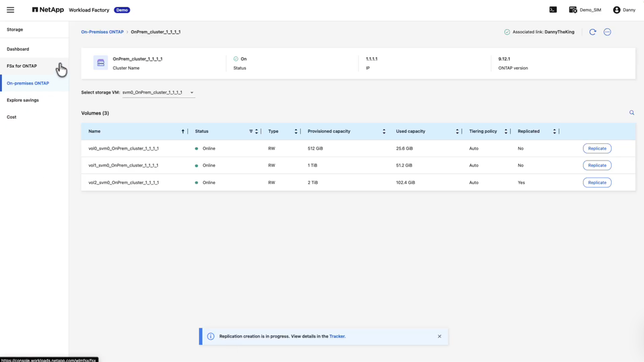Viewport: 644px width, 362px height.
Task: Click the 25.6 GiB used capacity cell
Action: (404, 149)
